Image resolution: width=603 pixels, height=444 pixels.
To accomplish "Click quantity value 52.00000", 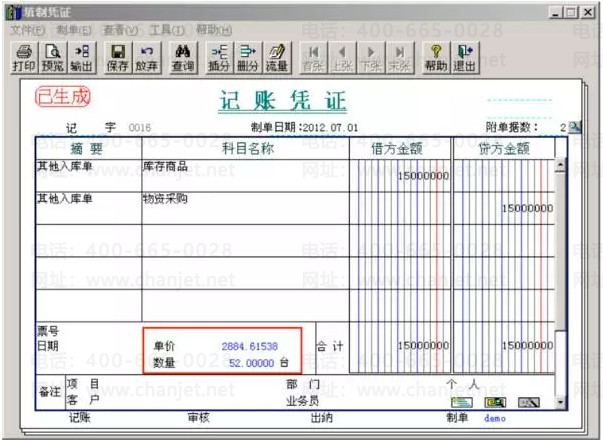I will [252, 363].
